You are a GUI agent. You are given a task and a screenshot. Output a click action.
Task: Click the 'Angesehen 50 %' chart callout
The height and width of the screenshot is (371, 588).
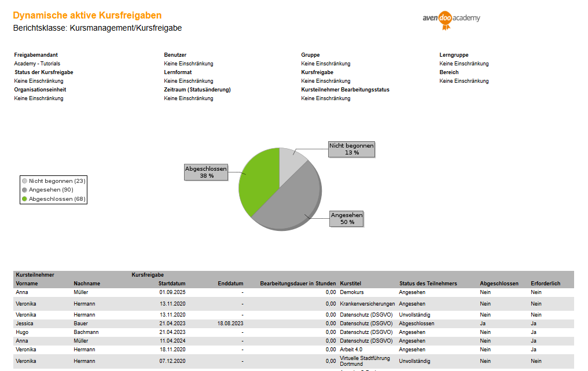coord(347,218)
